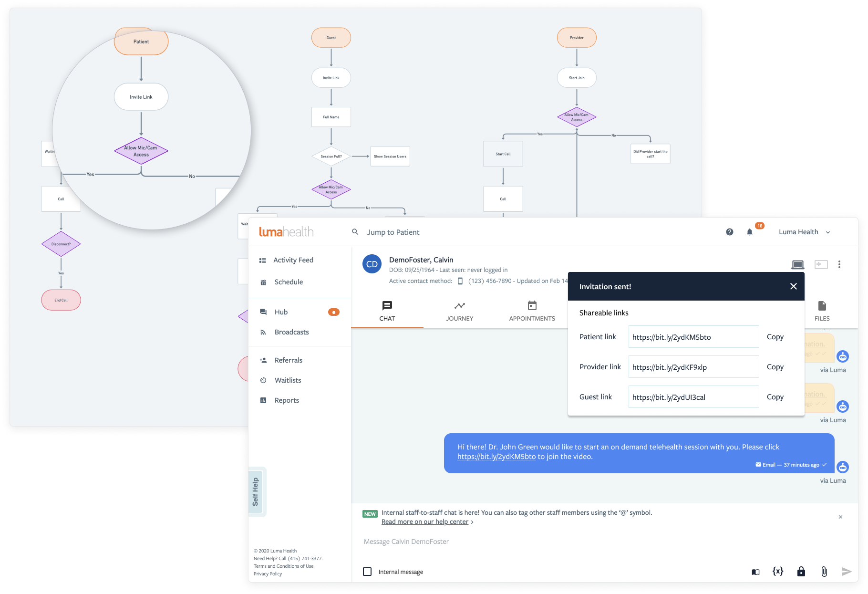The width and height of the screenshot is (868, 594).
Task: Open the help question mark icon
Action: click(x=729, y=232)
